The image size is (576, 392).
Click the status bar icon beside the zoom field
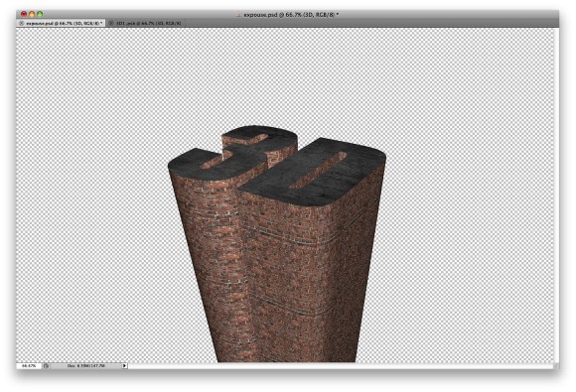(46, 366)
